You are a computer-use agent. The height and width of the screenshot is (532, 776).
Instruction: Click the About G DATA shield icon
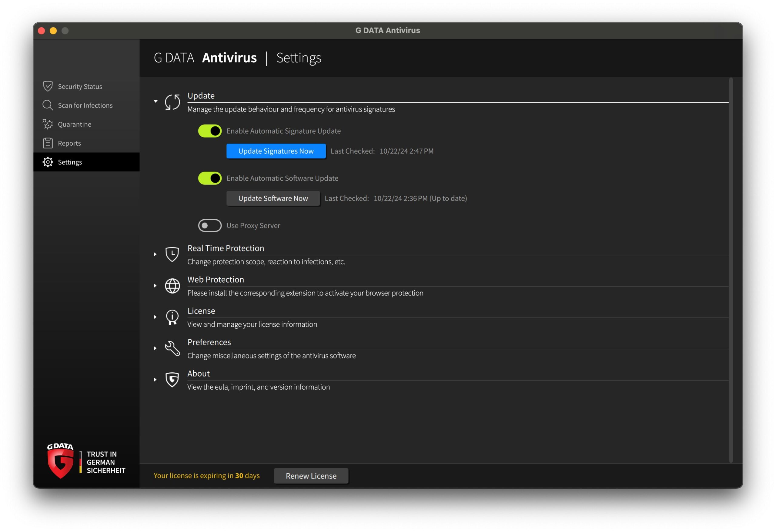tap(172, 380)
